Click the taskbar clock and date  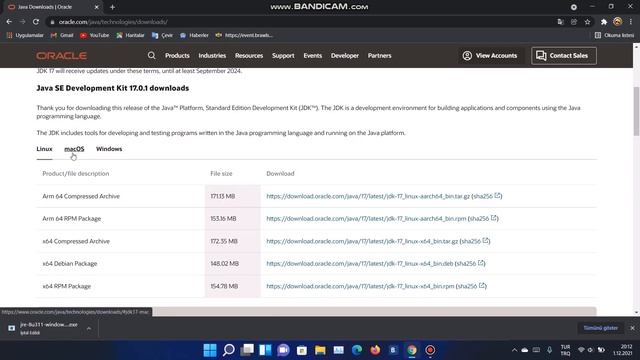coord(623,350)
